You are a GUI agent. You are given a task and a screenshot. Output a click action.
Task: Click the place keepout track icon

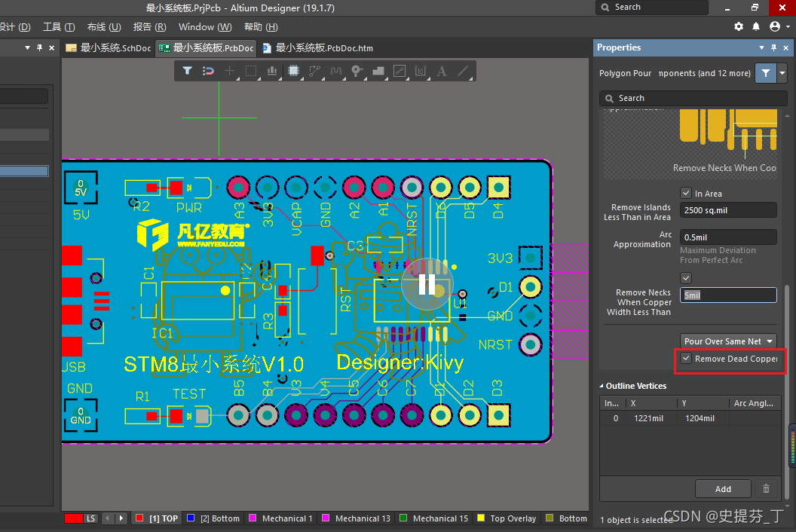pos(400,71)
